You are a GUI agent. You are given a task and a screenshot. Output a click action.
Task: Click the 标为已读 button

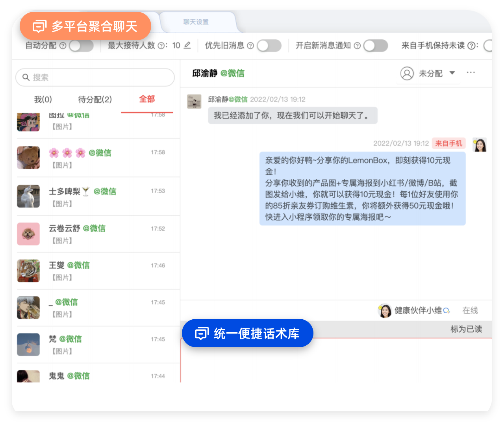pyautogui.click(x=466, y=329)
